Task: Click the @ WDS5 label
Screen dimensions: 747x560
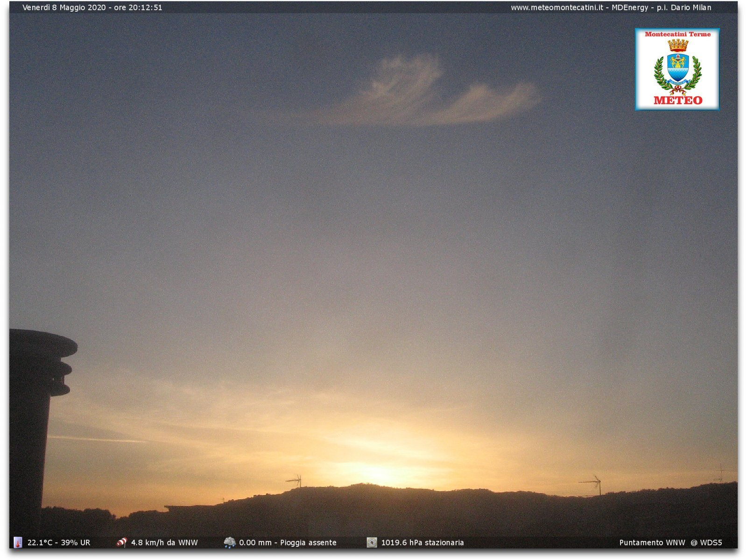Action: pos(706,542)
